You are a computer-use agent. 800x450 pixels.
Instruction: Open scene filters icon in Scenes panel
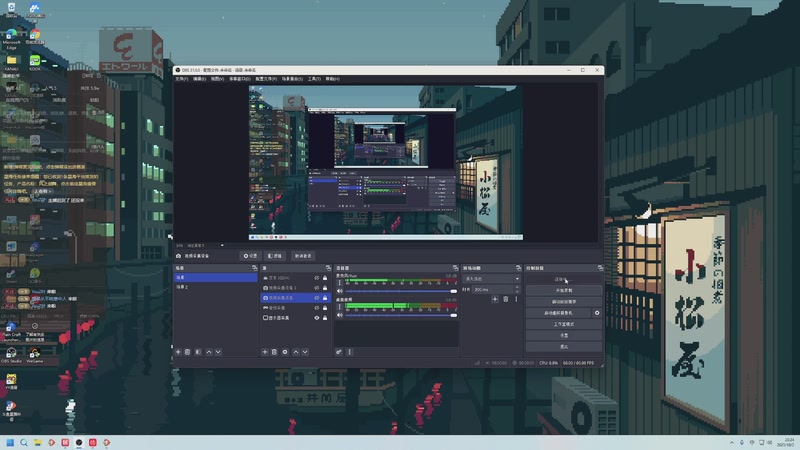coord(198,352)
